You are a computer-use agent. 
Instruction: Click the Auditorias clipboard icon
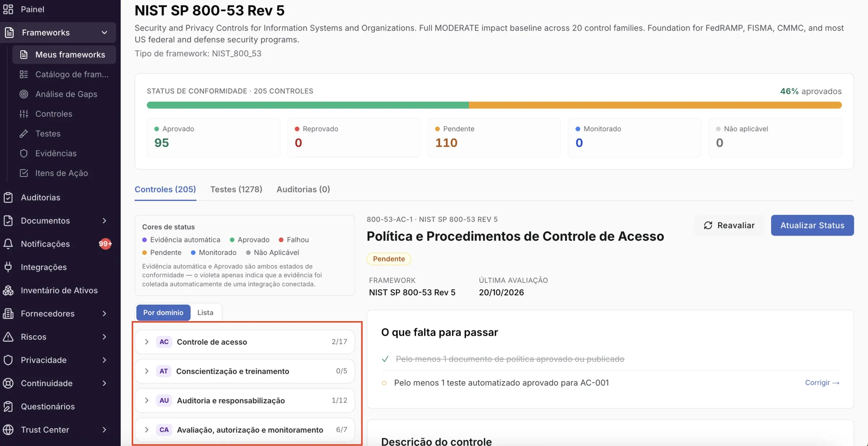pyautogui.click(x=8, y=197)
